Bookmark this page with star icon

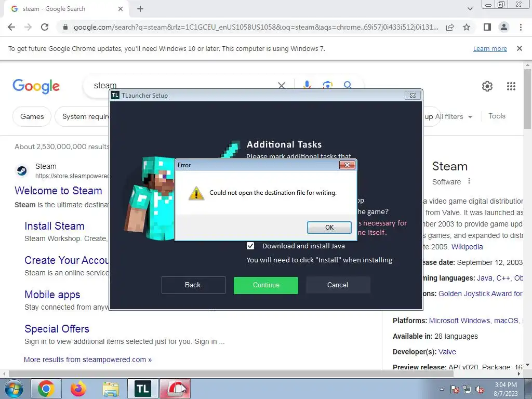(467, 27)
